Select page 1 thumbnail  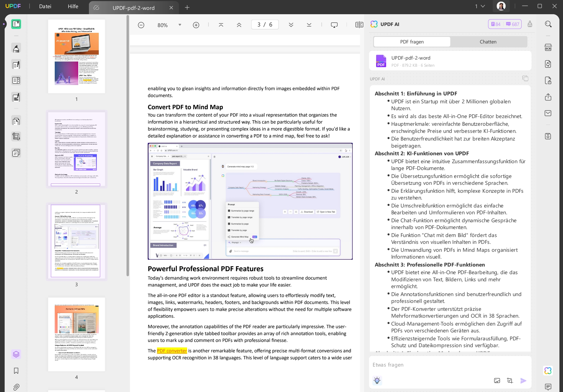click(x=77, y=56)
